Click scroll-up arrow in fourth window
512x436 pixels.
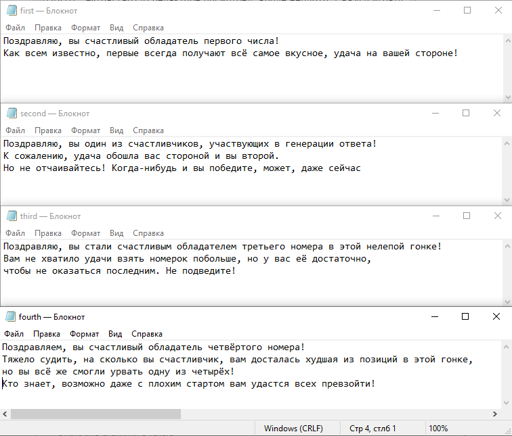pyautogui.click(x=506, y=347)
